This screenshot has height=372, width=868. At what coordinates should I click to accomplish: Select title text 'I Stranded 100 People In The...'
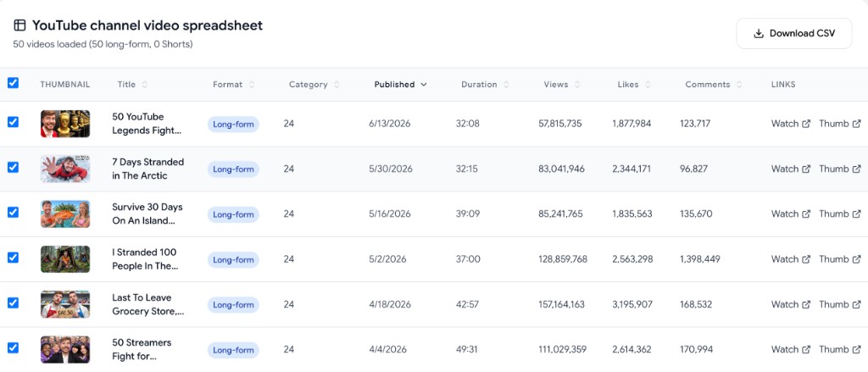pyautogui.click(x=145, y=259)
